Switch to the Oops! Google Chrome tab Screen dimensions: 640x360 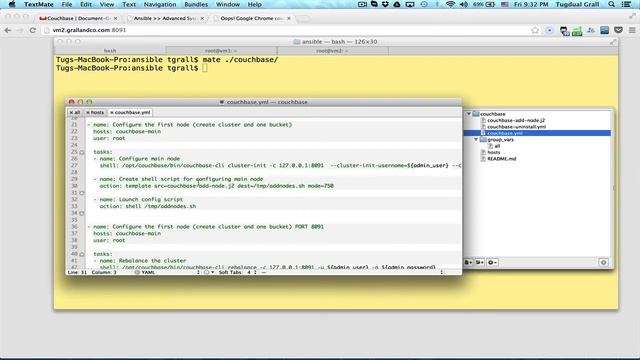[252, 18]
